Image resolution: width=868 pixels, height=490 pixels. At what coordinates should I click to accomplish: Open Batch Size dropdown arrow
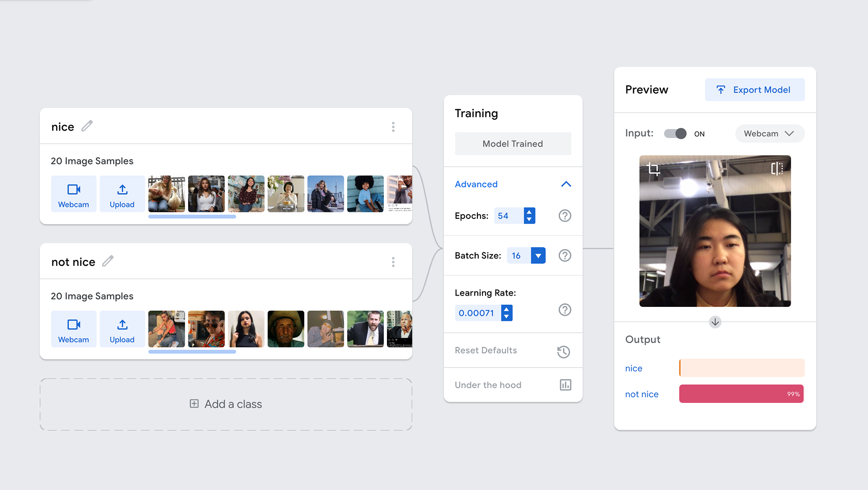click(538, 255)
